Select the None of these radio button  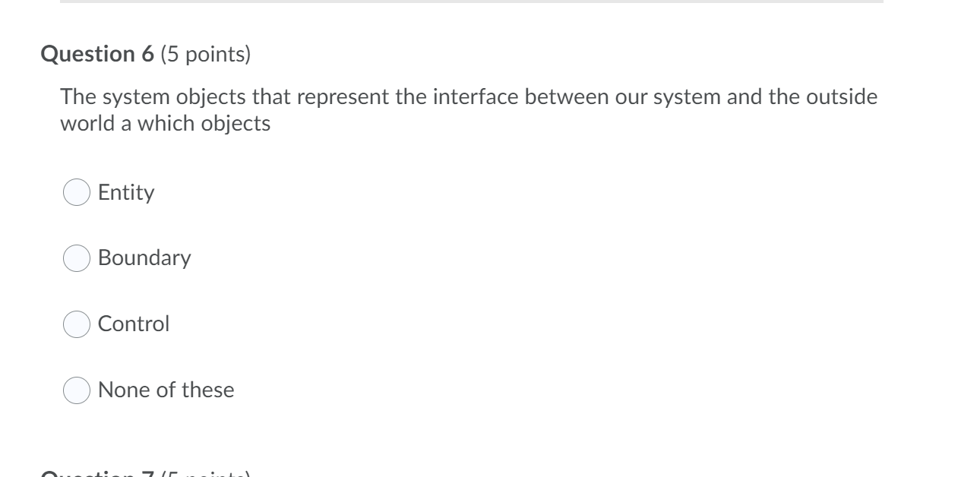[x=76, y=390]
